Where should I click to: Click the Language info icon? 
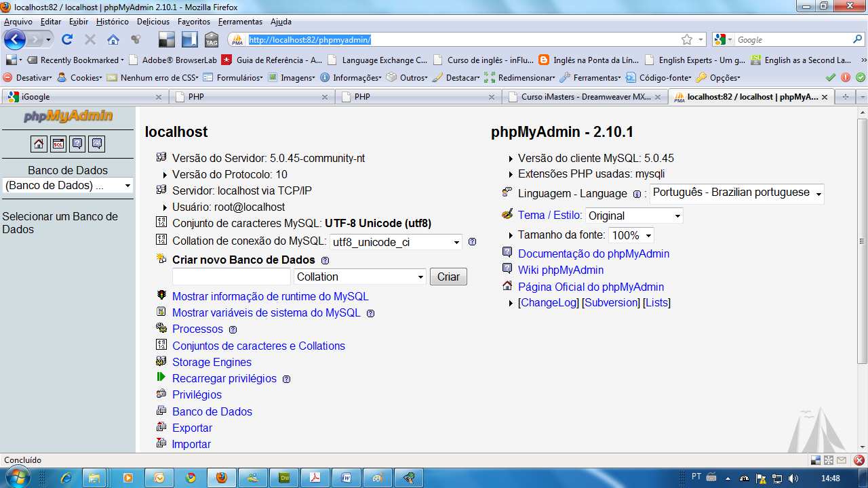click(637, 195)
